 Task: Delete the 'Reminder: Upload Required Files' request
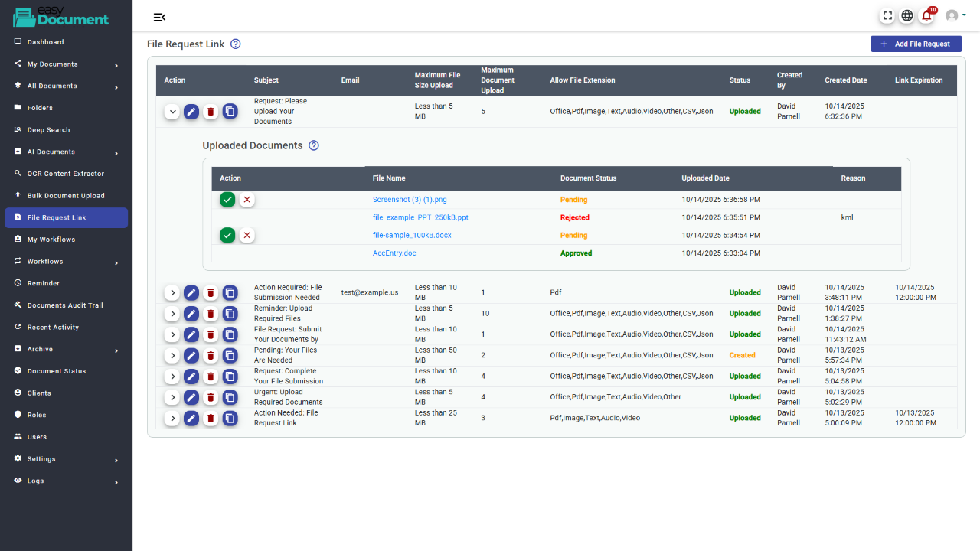(x=211, y=314)
